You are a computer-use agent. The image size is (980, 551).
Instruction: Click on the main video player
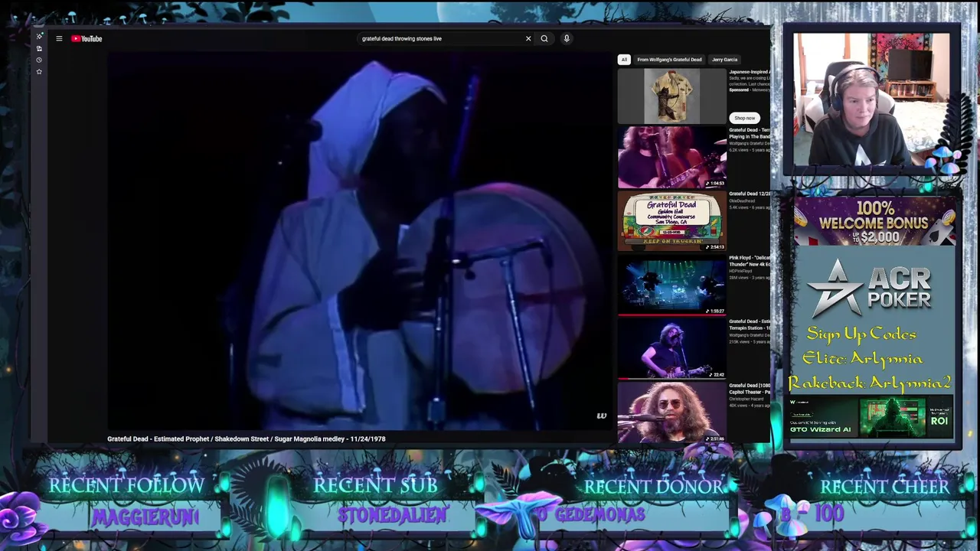click(x=360, y=241)
